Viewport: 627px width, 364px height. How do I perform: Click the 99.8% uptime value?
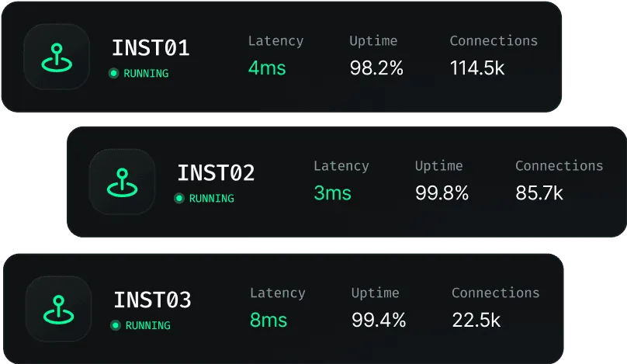(x=442, y=193)
